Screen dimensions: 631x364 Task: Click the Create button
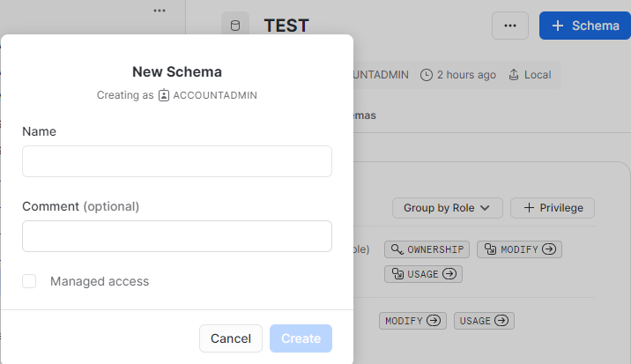click(301, 338)
